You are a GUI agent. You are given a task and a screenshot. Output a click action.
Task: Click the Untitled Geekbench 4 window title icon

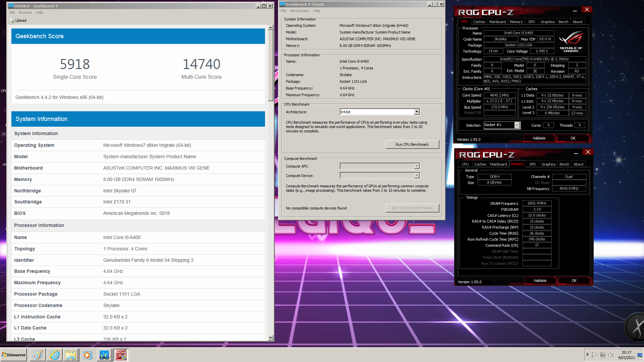click(11, 6)
